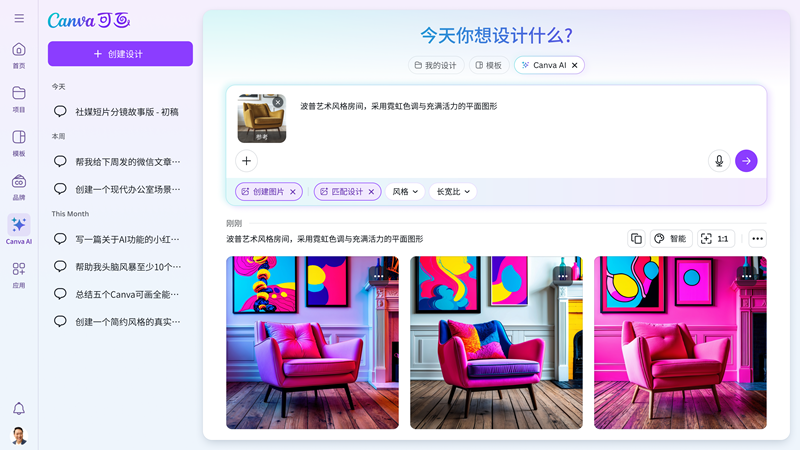800x450 pixels.
Task: Close the Canva AI tab chip
Action: [x=575, y=65]
